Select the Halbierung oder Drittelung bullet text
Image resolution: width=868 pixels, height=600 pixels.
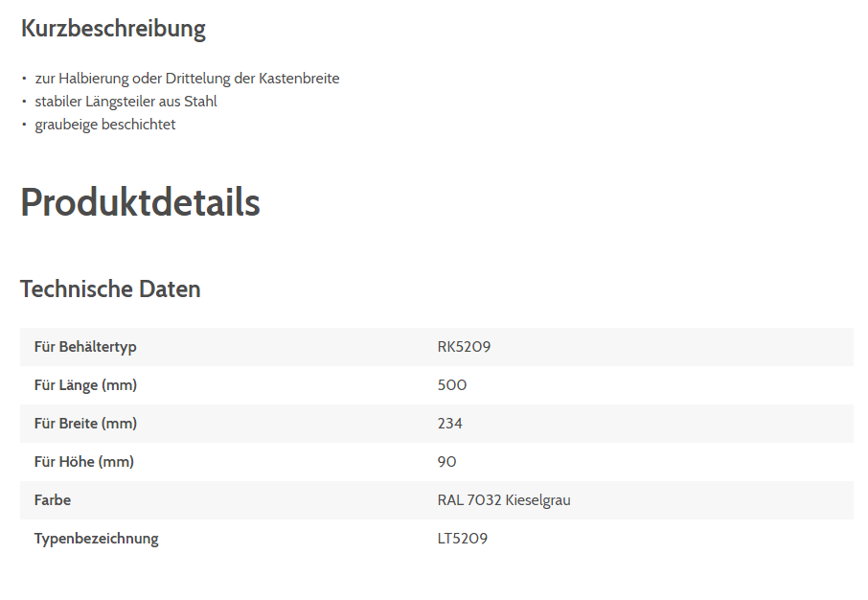pyautogui.click(x=187, y=79)
